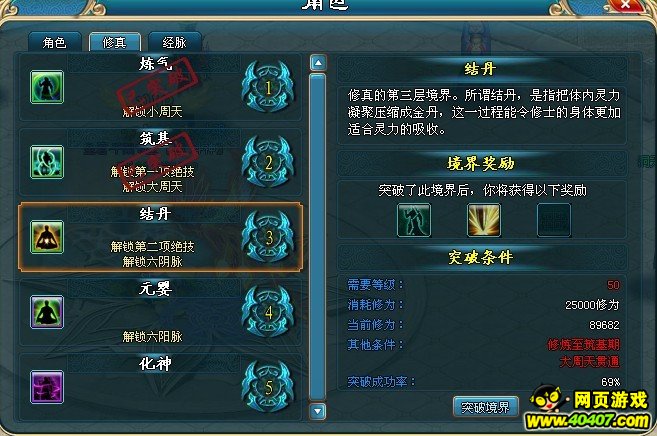Click the first green warrior reward icon
This screenshot has width=657, height=436.
pos(414,220)
